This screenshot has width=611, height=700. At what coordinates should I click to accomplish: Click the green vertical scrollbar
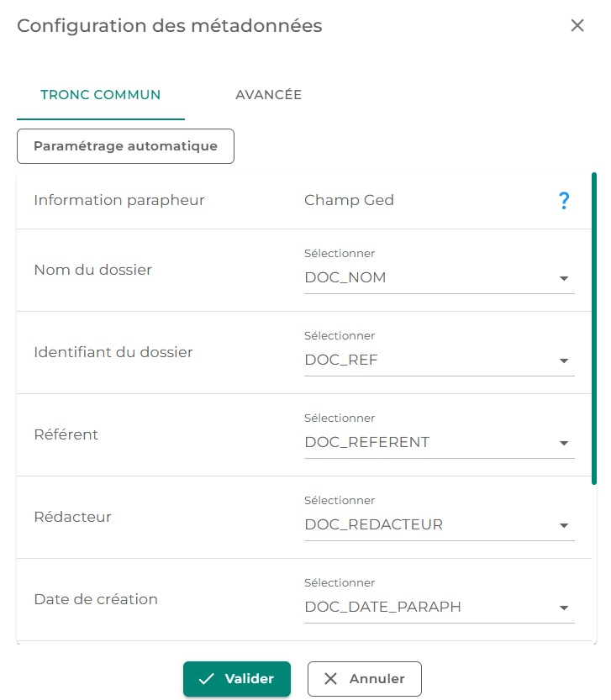click(594, 328)
